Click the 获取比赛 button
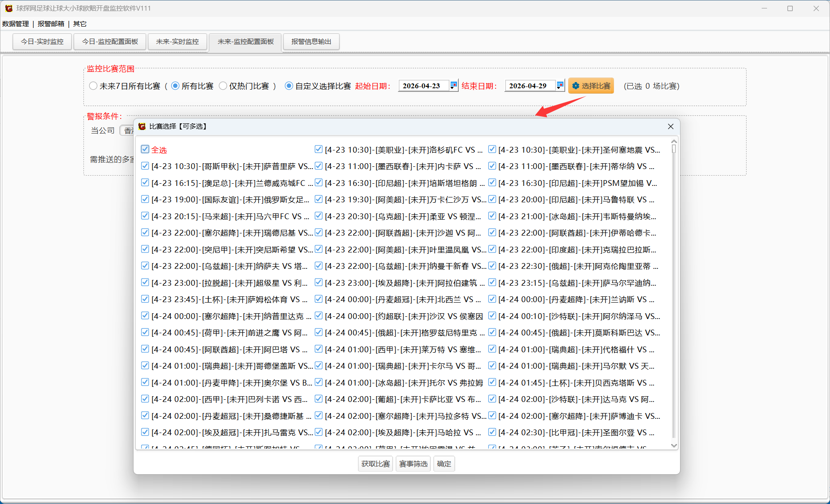Screen dimensions: 830x504 (x=375, y=464)
